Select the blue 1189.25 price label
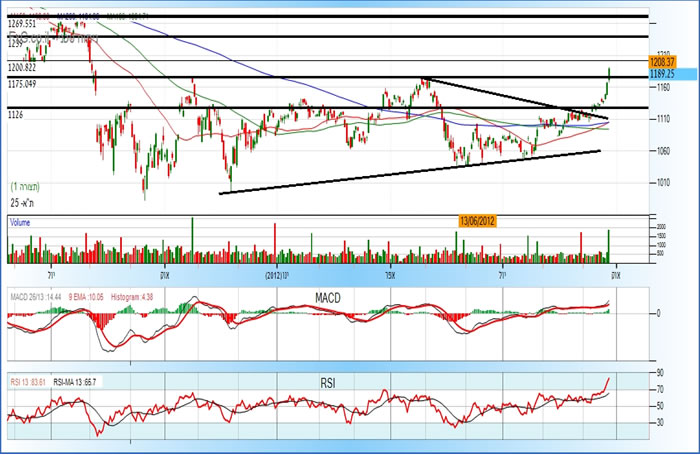This screenshot has width=700, height=455. pyautogui.click(x=662, y=74)
